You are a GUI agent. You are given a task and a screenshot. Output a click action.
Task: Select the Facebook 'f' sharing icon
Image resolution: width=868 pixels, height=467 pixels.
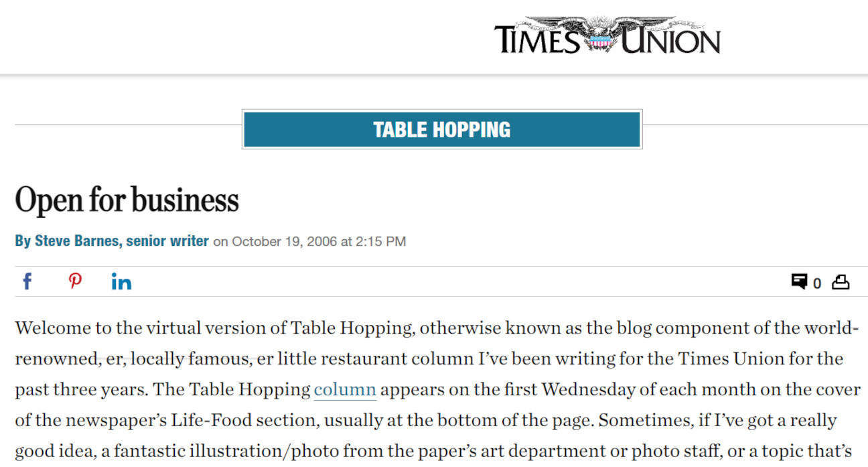click(x=27, y=281)
